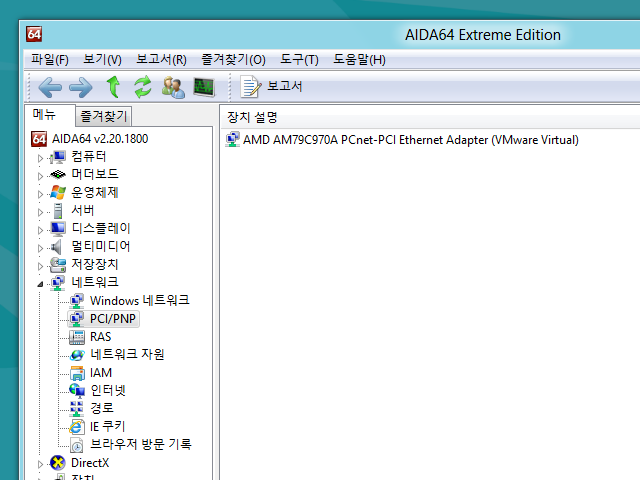Open the users icon in the toolbar
640x480 pixels.
pos(173,87)
